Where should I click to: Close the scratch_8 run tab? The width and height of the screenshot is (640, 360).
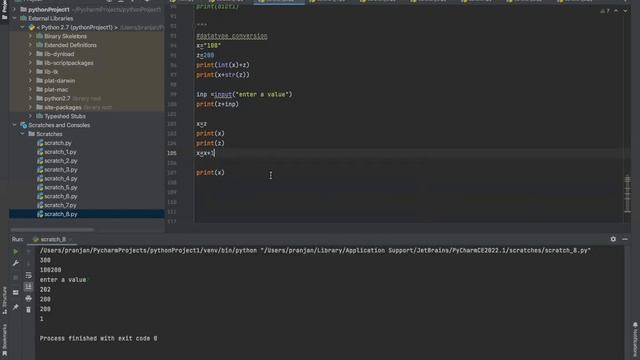[x=70, y=240]
